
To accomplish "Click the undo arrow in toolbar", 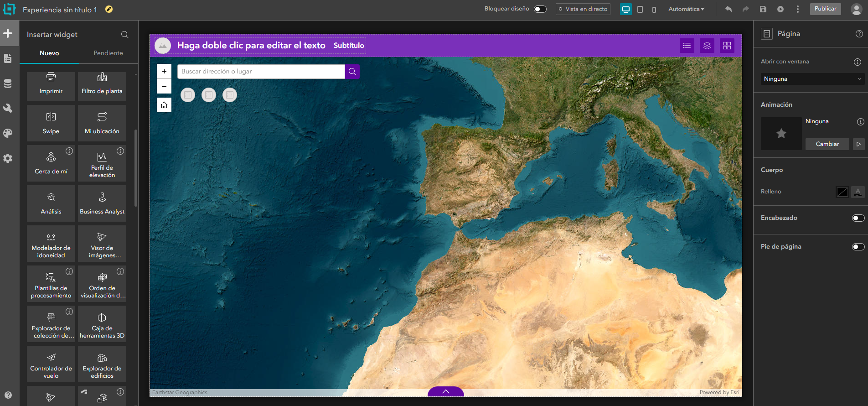I will tap(728, 9).
